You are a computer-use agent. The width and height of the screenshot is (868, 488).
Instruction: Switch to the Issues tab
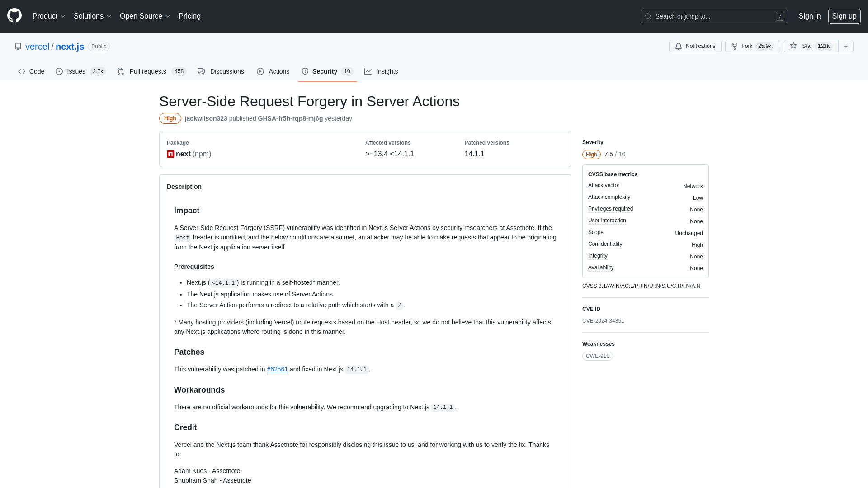click(80, 71)
